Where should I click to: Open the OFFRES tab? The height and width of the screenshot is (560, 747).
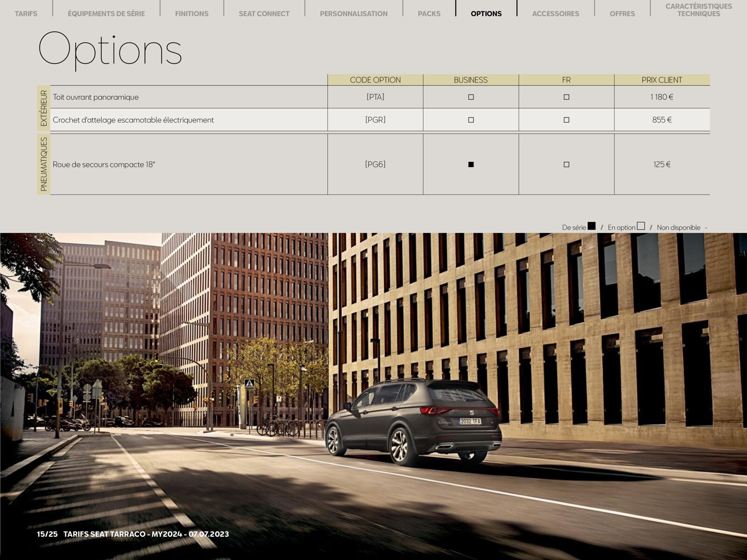(x=622, y=14)
